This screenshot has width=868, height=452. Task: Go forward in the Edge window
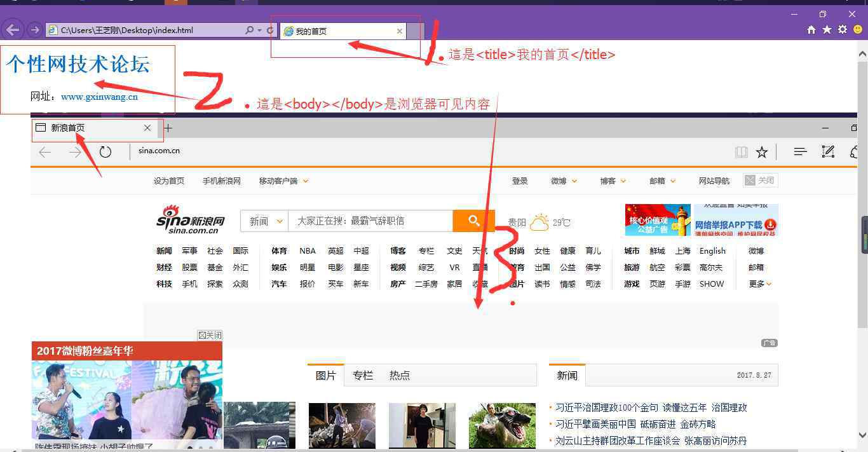tap(75, 152)
